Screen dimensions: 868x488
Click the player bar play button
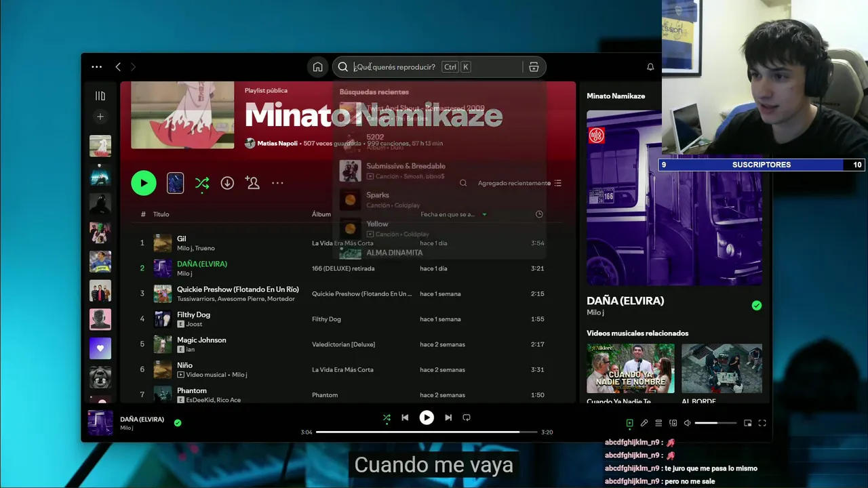click(x=427, y=418)
